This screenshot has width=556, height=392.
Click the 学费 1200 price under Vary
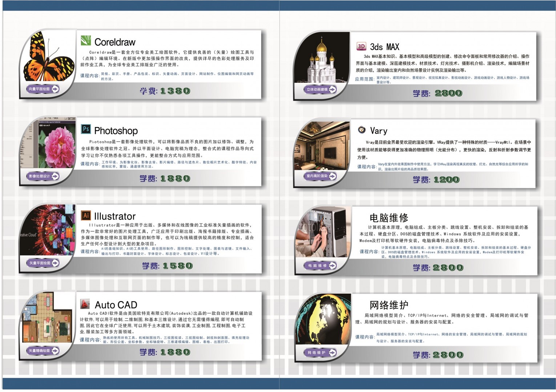click(x=436, y=180)
